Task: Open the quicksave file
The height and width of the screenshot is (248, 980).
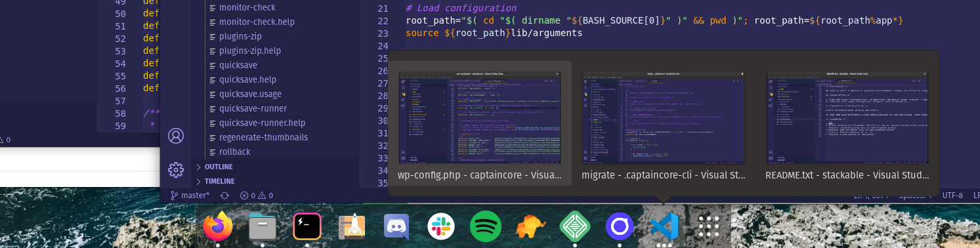Action: coord(238,65)
